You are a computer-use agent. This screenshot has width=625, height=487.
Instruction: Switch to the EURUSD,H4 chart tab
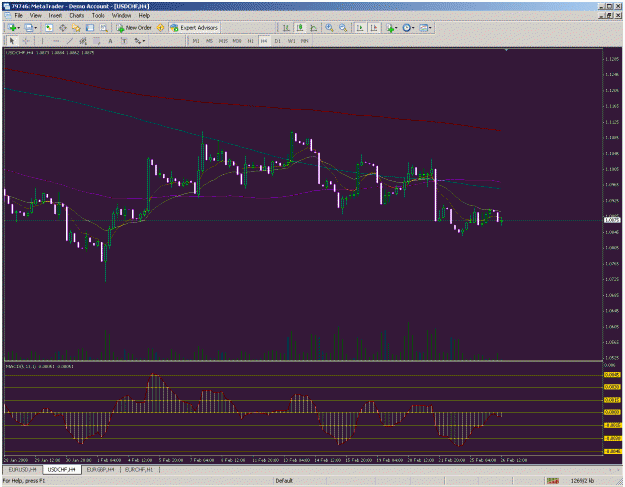click(x=22, y=470)
